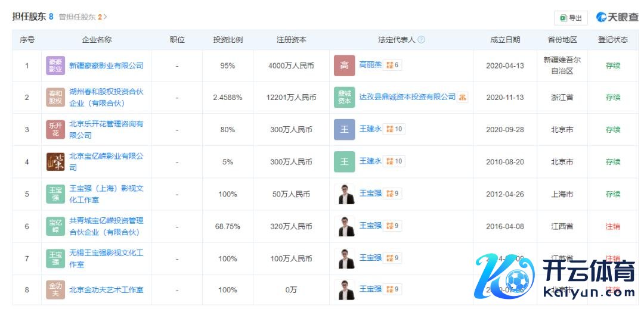Click the 豪豪影业 company logo icon

coord(55,65)
